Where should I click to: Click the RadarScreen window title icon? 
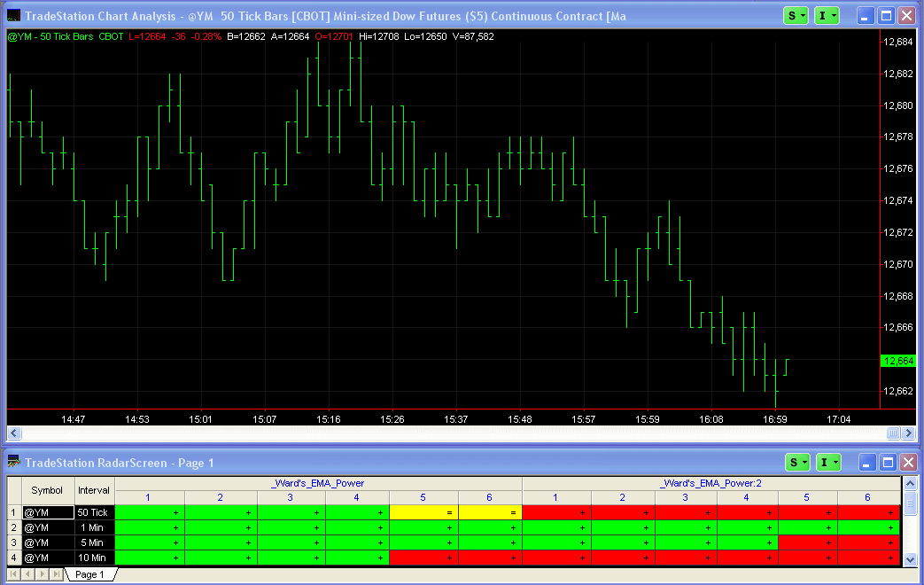click(x=14, y=463)
